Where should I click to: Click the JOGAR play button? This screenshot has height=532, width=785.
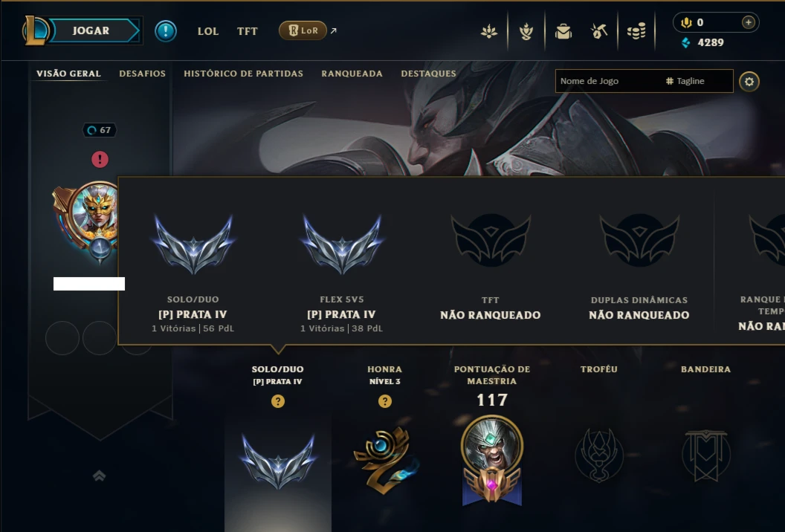click(x=91, y=30)
